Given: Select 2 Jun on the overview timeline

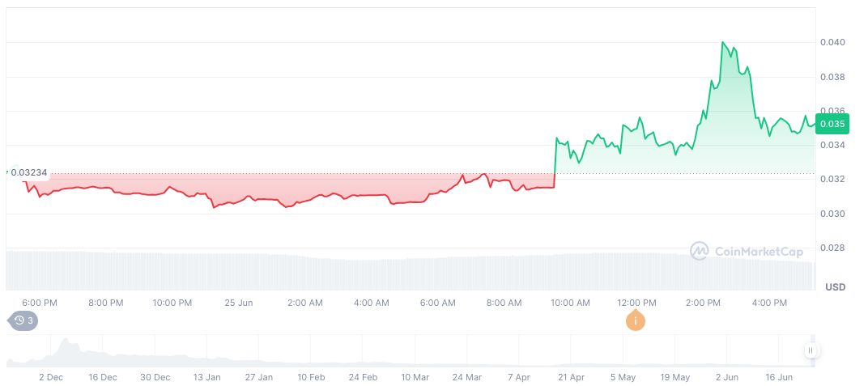Looking at the screenshot, I should 727,377.
